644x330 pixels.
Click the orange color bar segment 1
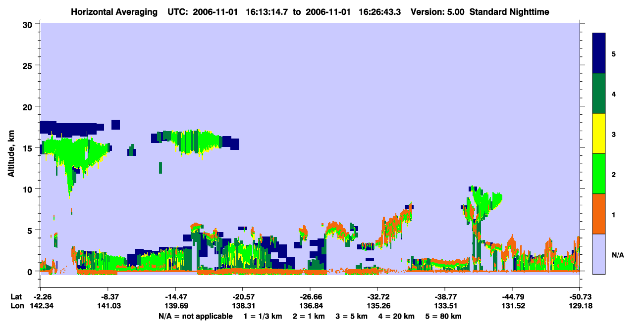pos(599,214)
